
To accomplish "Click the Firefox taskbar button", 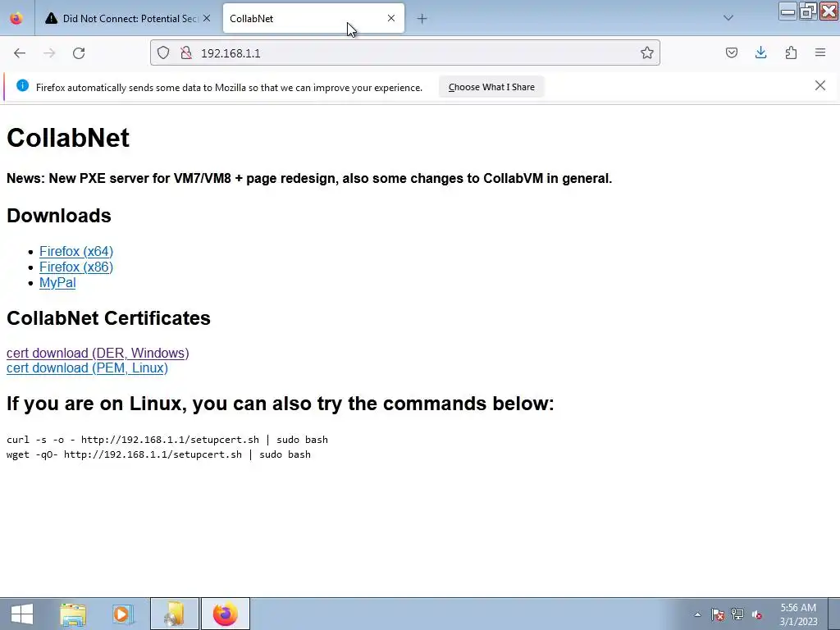I will point(226,614).
